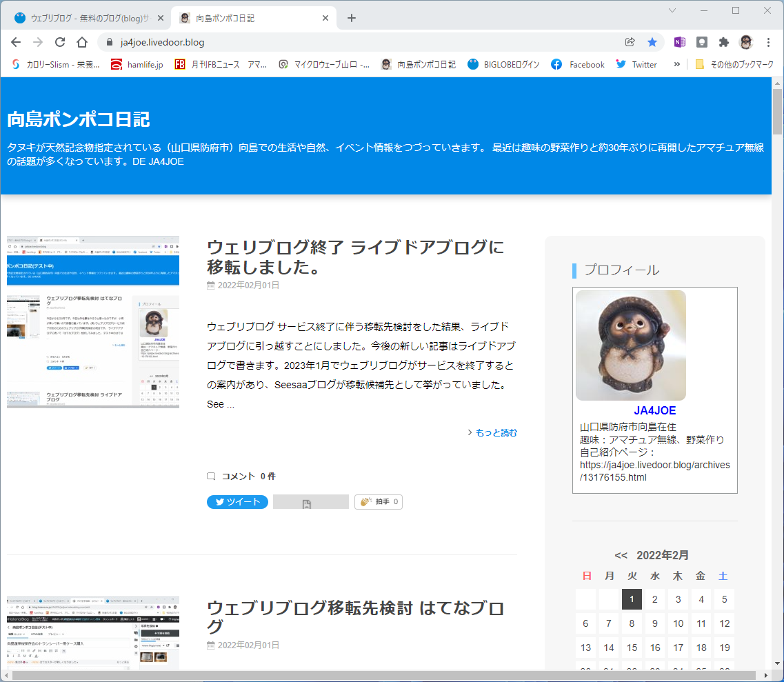Click the 向島ポンポコ日記 blog title header
Screen dimensions: 784x682
[x=79, y=119]
